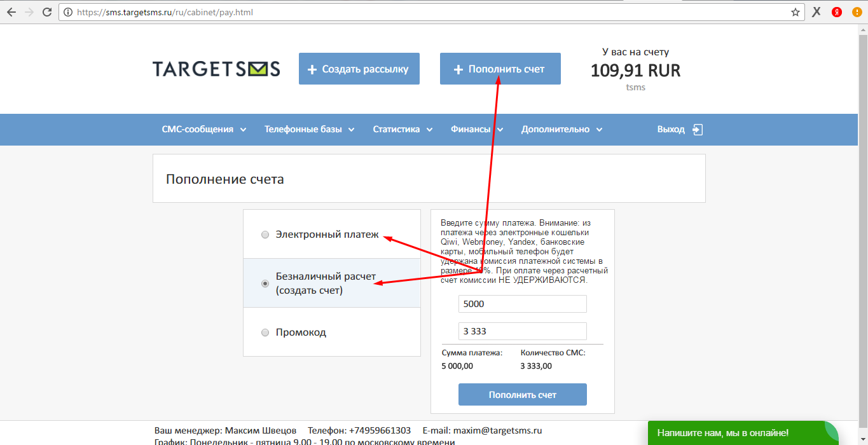Image resolution: width=868 pixels, height=445 pixels.
Task: Select the Промокод radio option
Action: click(265, 332)
